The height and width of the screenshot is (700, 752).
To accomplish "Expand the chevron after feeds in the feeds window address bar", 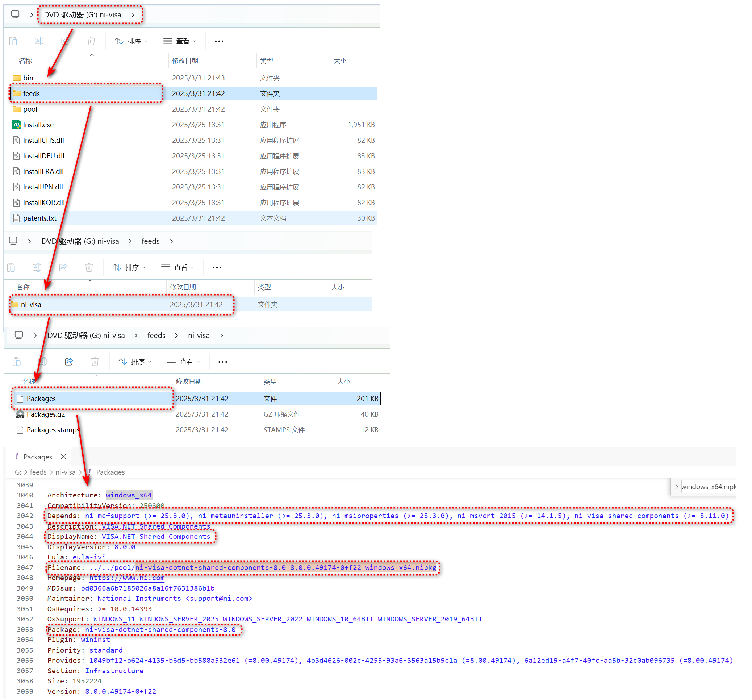I will [171, 241].
